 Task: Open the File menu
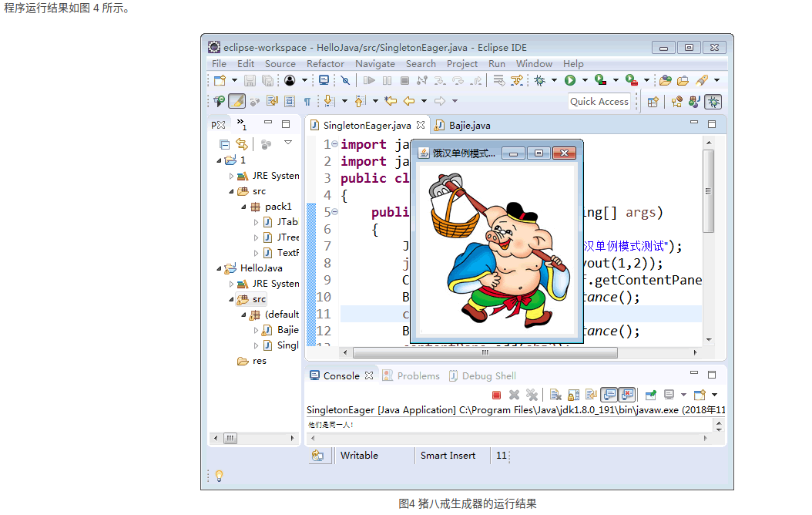click(219, 64)
